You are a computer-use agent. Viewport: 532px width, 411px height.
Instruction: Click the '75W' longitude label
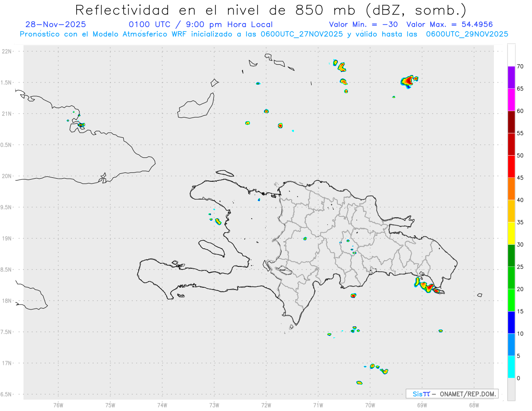110,405
